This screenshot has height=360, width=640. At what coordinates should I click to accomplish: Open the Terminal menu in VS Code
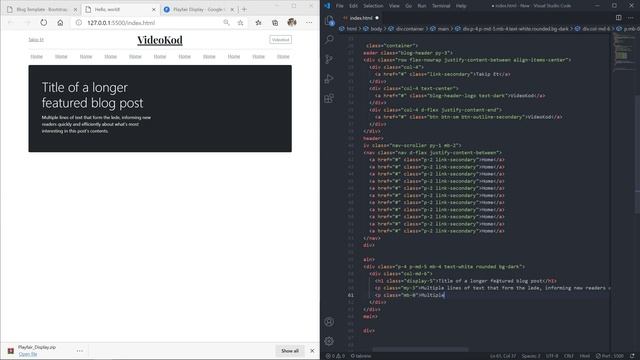[441, 6]
